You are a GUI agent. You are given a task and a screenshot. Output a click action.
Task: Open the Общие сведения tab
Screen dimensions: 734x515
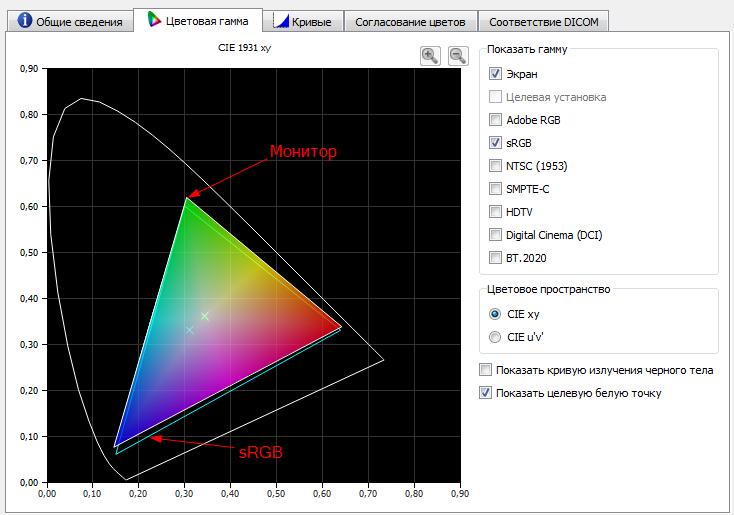[x=70, y=21]
